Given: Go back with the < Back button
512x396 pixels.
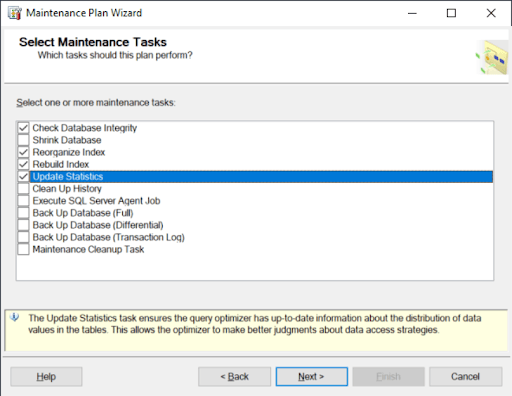Looking at the screenshot, I should point(234,377).
